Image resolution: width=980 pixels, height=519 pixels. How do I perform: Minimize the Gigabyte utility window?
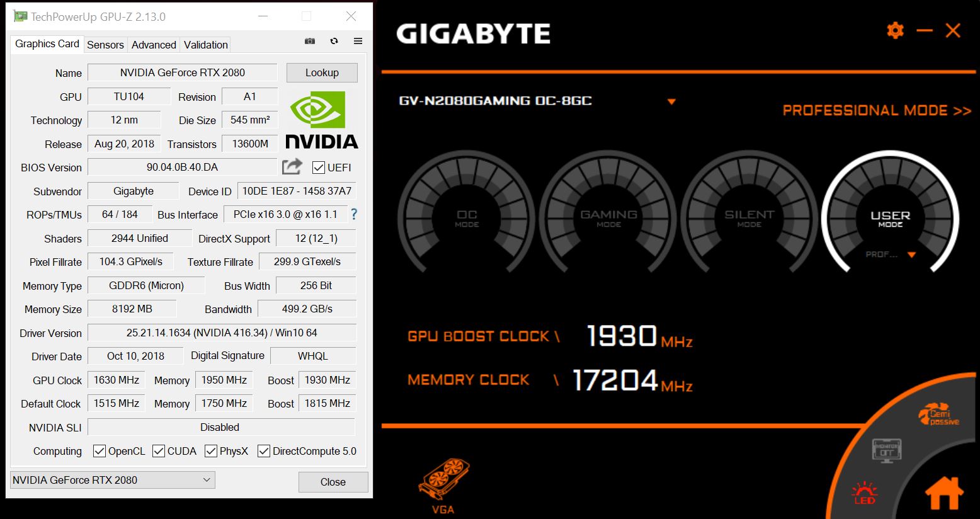tap(925, 30)
